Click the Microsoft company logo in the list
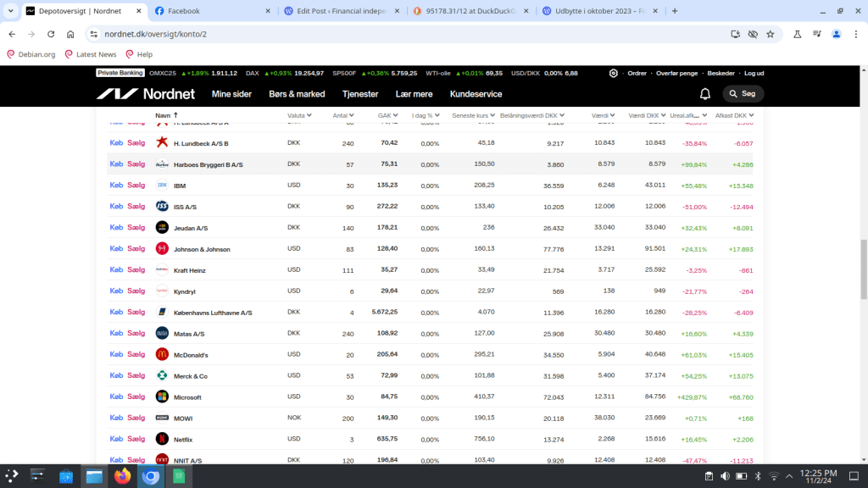The image size is (868, 488). pyautogui.click(x=162, y=397)
